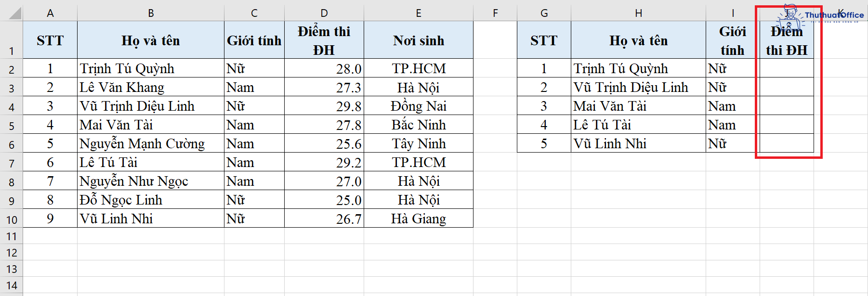Image resolution: width=868 pixels, height=296 pixels.
Task: Select row 1 header
Action: [12, 51]
